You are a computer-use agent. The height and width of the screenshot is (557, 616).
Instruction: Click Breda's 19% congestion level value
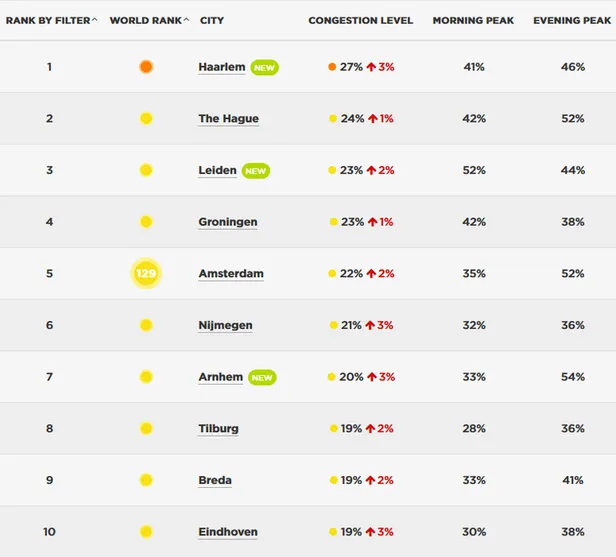tap(351, 480)
